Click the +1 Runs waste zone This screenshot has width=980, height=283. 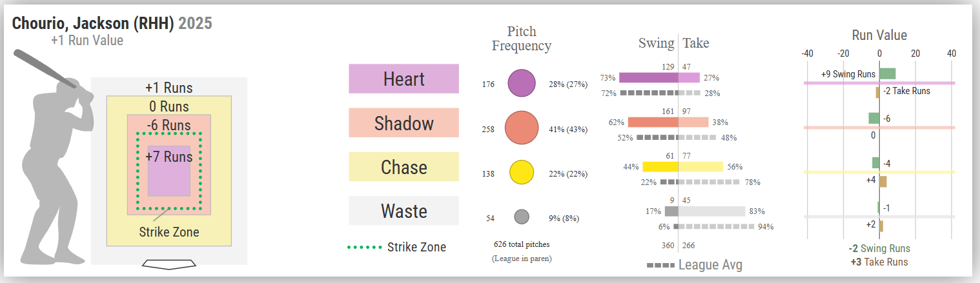coord(168,87)
